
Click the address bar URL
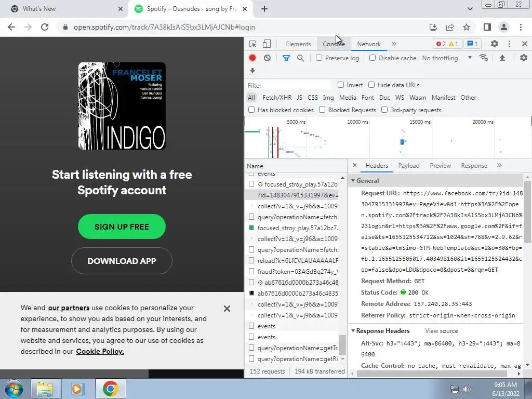(x=164, y=27)
